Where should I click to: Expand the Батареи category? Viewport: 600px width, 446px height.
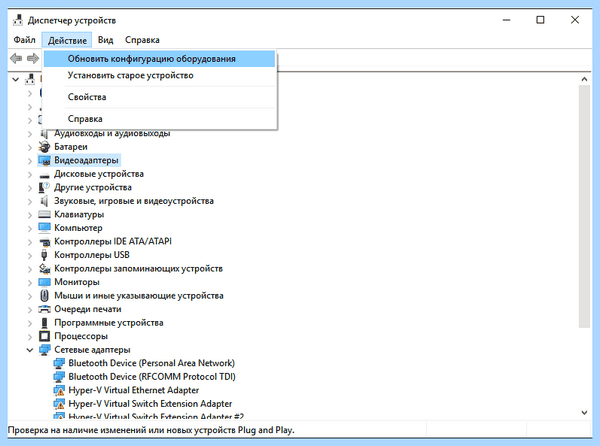(x=30, y=147)
